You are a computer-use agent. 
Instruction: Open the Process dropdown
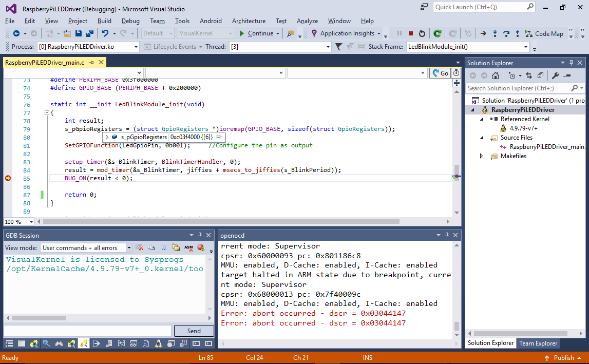click(136, 47)
